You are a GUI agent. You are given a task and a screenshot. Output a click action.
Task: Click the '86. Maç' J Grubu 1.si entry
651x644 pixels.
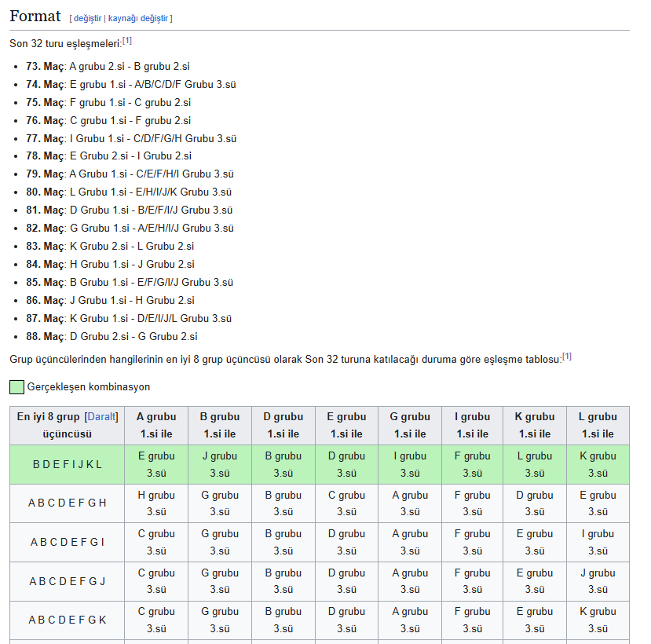click(111, 300)
